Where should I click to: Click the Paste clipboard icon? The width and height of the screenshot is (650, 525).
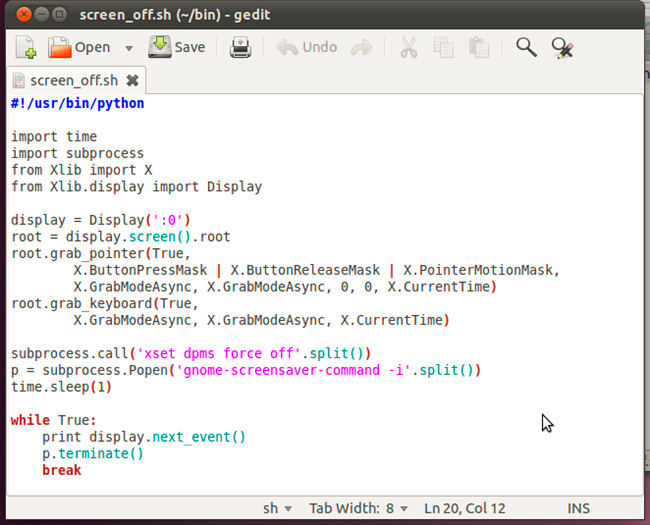pyautogui.click(x=478, y=47)
